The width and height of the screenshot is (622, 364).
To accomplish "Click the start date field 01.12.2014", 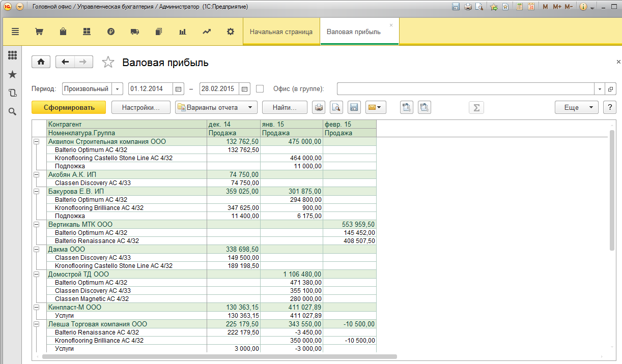I will click(151, 88).
